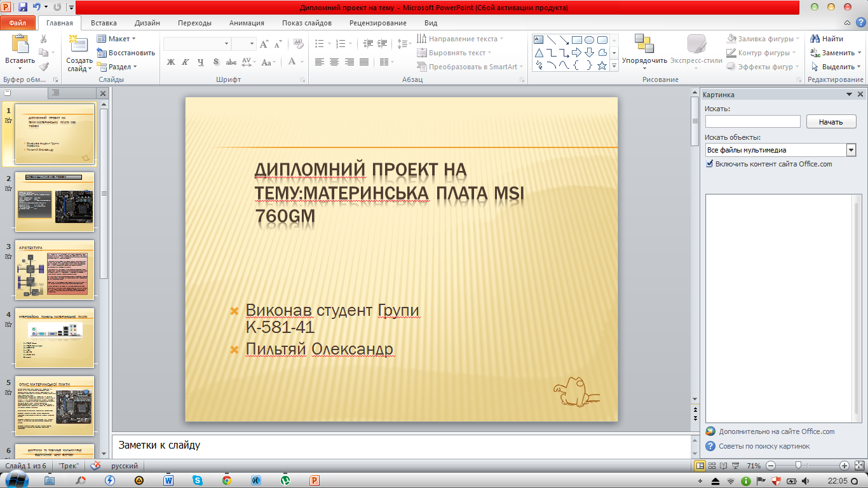Align text right
This screenshot has height=488, width=868.
349,62
